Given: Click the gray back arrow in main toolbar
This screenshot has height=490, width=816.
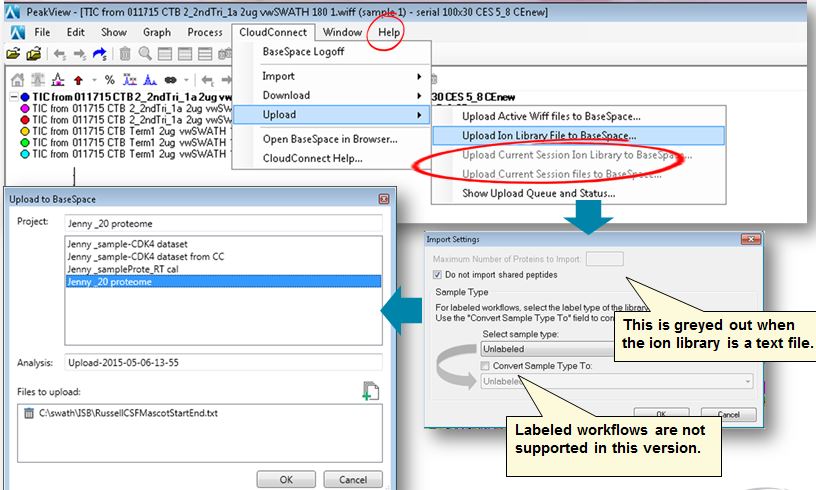Looking at the screenshot, I should (60, 54).
